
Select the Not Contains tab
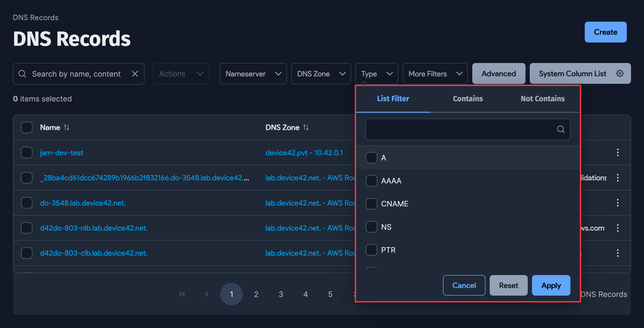[543, 99]
